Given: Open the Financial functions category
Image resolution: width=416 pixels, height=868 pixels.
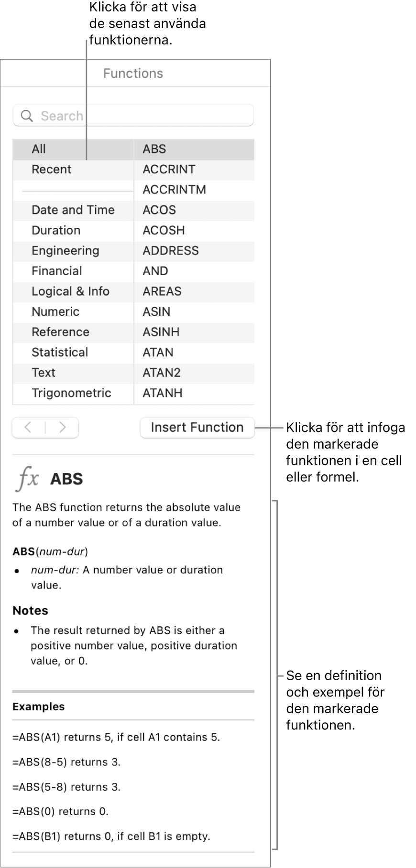Looking at the screenshot, I should (56, 271).
